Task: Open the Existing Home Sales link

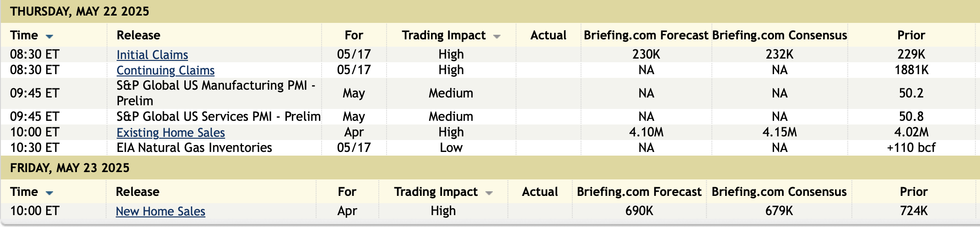Action: 171,133
